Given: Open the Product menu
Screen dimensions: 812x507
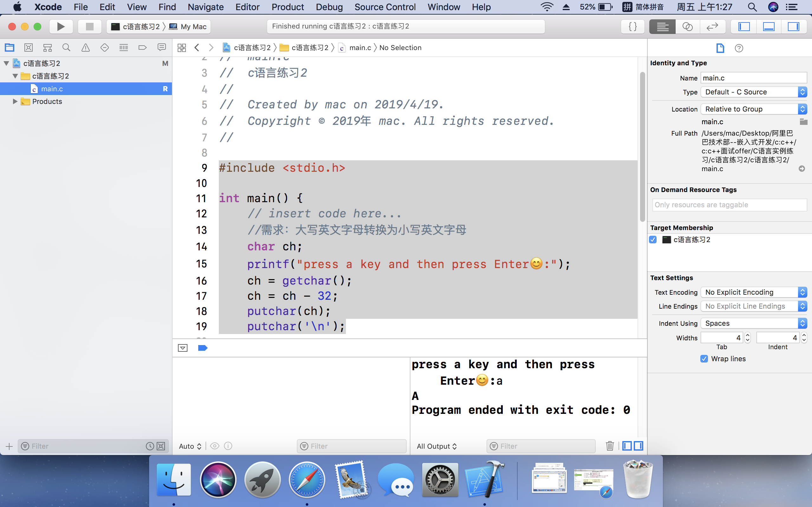Looking at the screenshot, I should coord(288,7).
